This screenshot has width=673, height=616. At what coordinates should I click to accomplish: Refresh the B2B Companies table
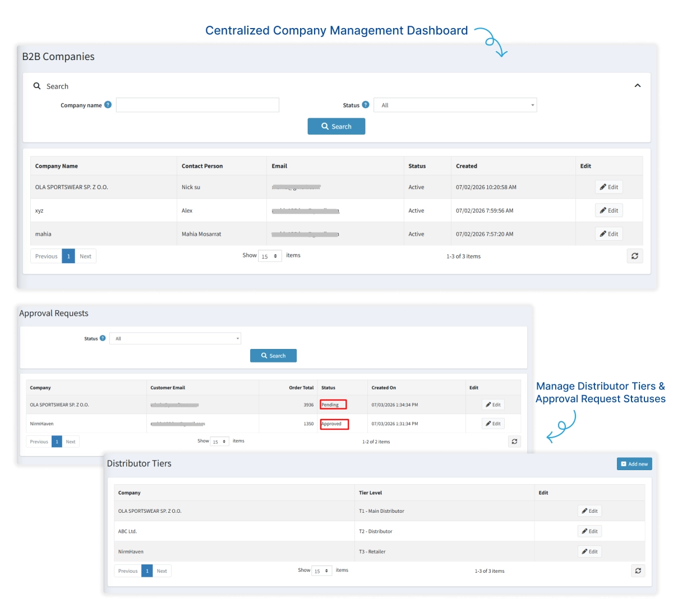click(x=635, y=256)
